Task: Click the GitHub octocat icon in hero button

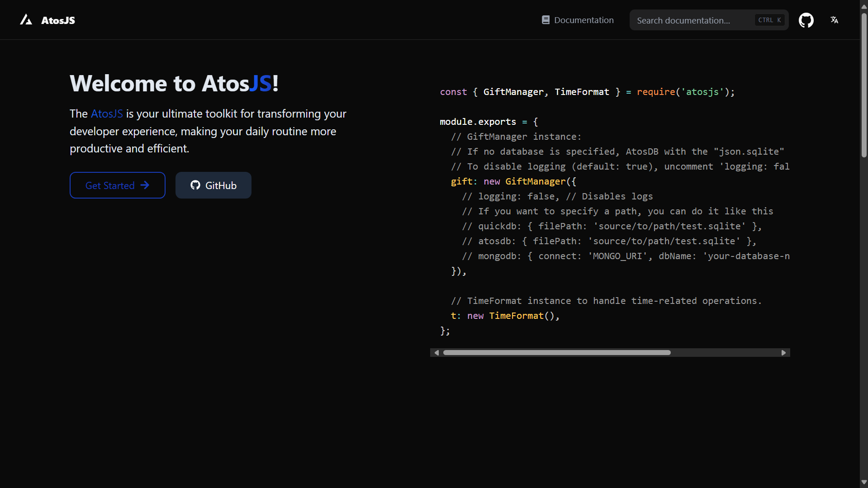Action: point(195,185)
